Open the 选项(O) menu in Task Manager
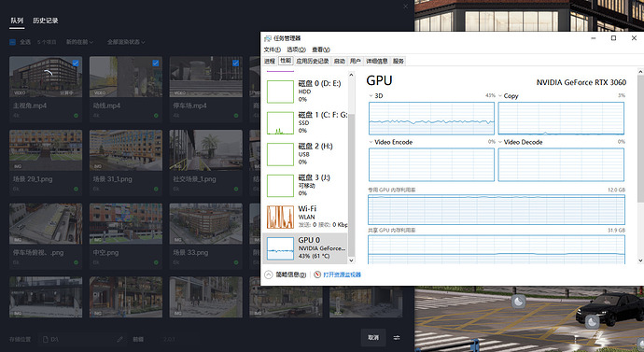Viewport: 644px width, 352px height. [296, 49]
